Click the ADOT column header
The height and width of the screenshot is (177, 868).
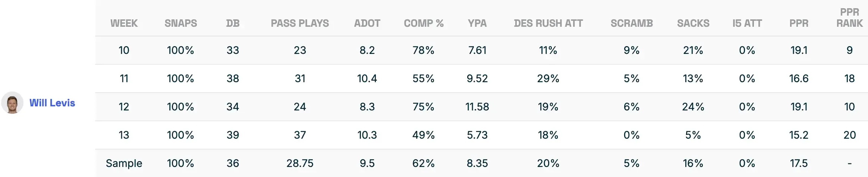pos(367,23)
